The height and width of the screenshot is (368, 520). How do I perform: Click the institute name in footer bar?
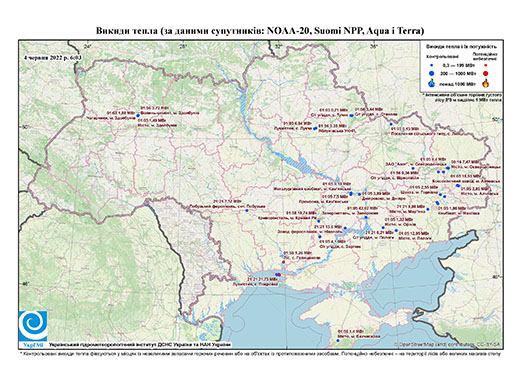tap(140, 344)
